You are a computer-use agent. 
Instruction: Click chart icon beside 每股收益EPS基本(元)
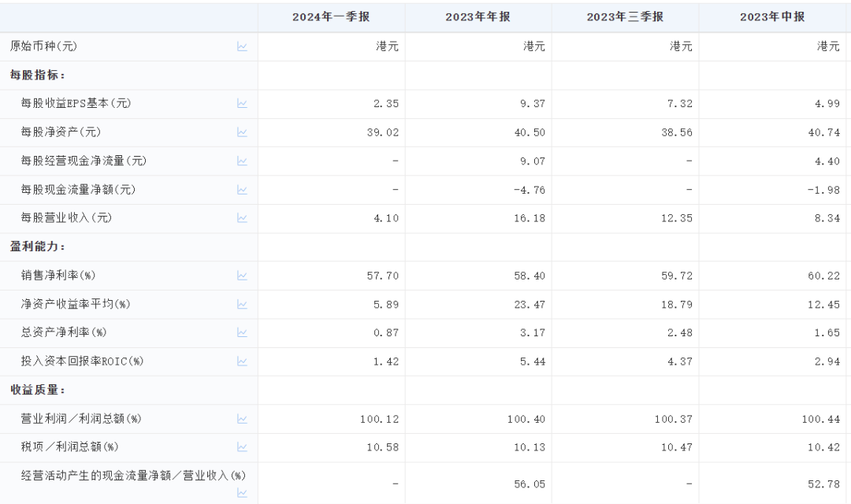[x=242, y=104]
